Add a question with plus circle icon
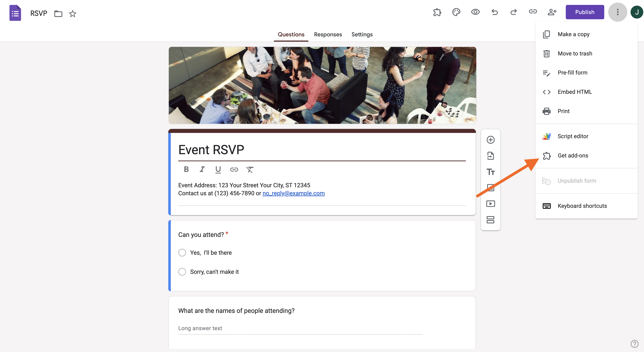This screenshot has width=644, height=352. point(490,140)
